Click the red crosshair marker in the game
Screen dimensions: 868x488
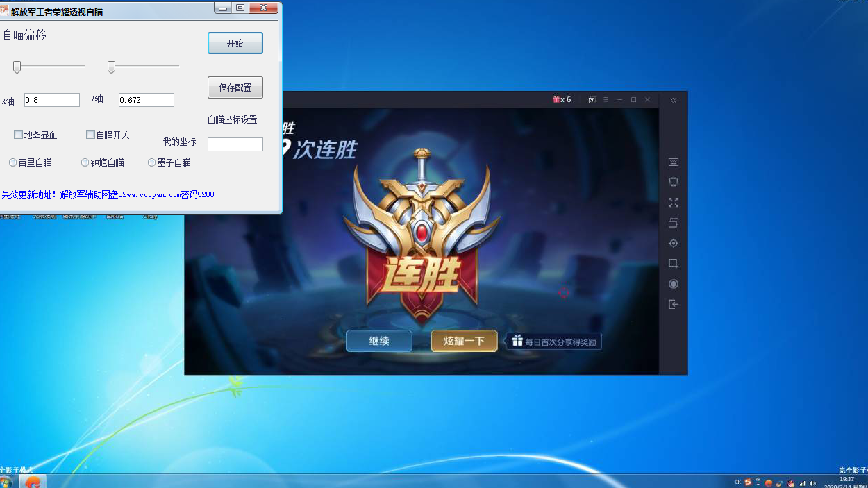[564, 293]
